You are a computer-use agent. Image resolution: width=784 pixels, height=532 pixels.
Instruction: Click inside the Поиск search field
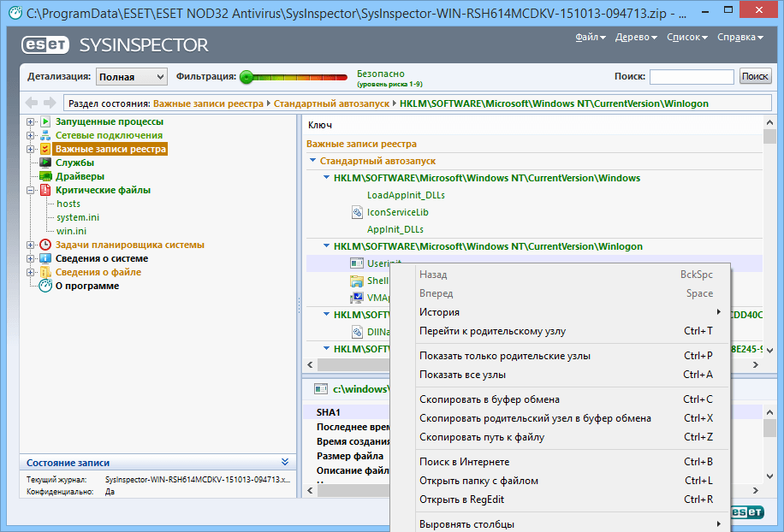click(692, 76)
